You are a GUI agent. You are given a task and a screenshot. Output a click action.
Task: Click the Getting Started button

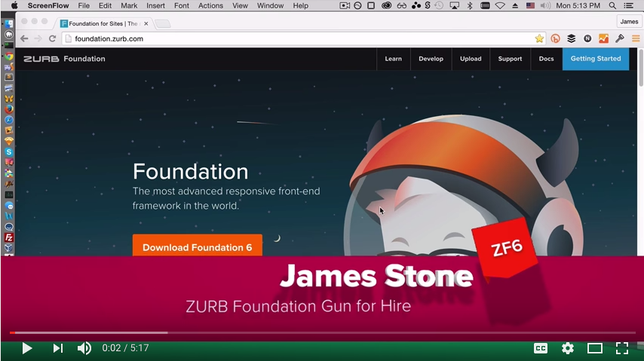point(595,59)
